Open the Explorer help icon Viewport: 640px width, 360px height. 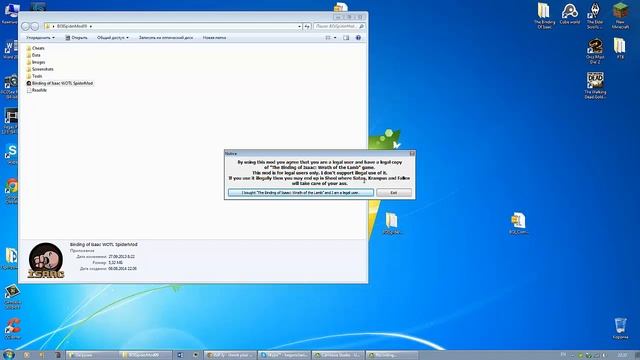[358, 38]
